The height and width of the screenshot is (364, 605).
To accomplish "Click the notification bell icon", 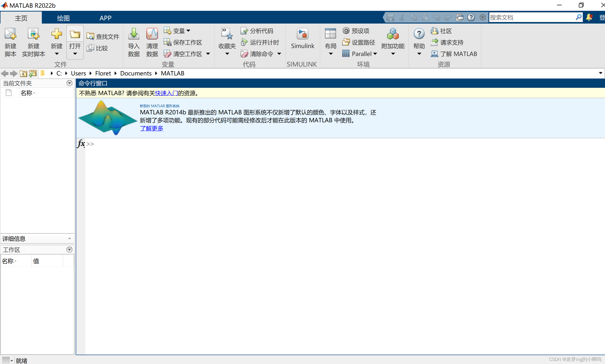I will pyautogui.click(x=589, y=17).
